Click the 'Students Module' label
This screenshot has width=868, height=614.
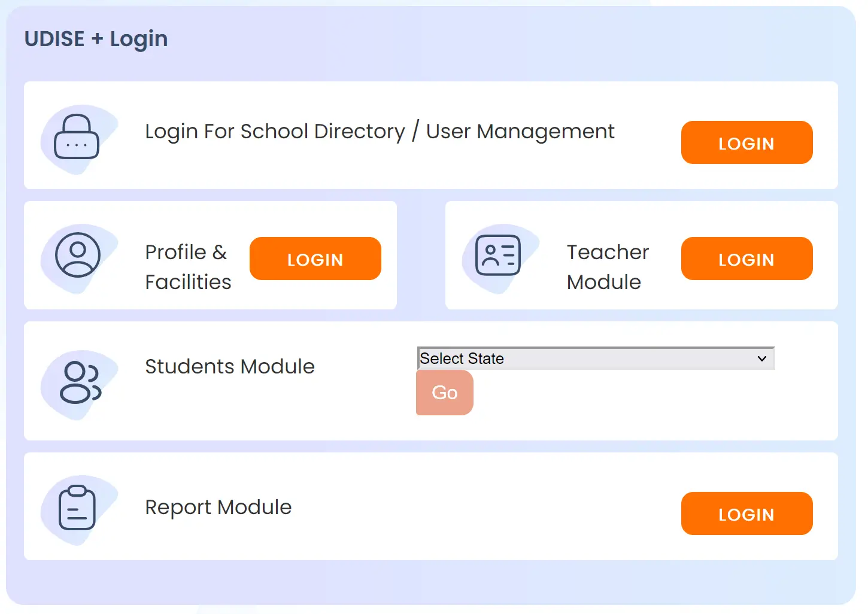click(x=230, y=366)
